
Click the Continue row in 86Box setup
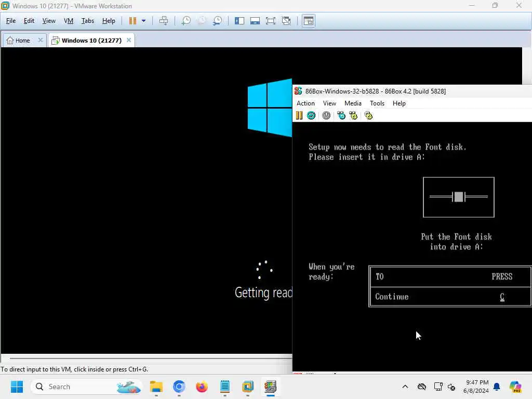point(450,297)
